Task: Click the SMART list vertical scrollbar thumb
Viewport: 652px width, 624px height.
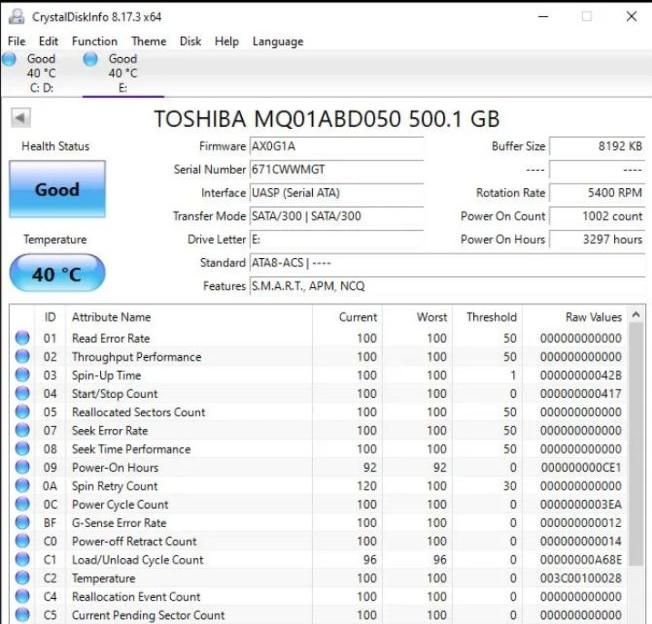Action: click(636, 444)
